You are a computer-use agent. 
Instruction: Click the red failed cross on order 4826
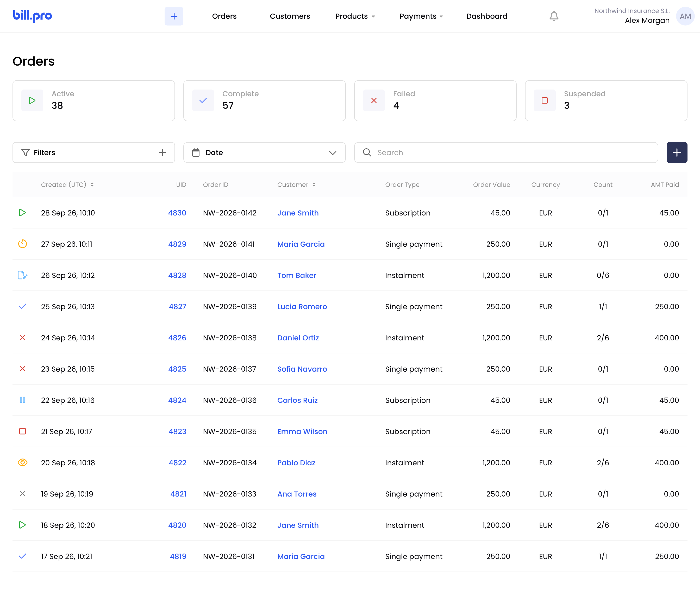tap(22, 338)
